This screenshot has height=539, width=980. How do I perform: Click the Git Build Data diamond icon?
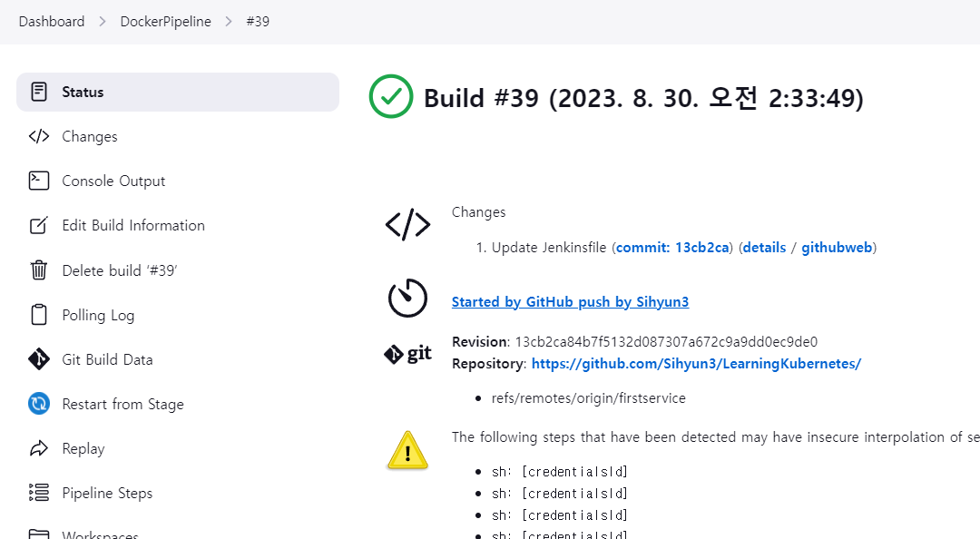pos(39,359)
